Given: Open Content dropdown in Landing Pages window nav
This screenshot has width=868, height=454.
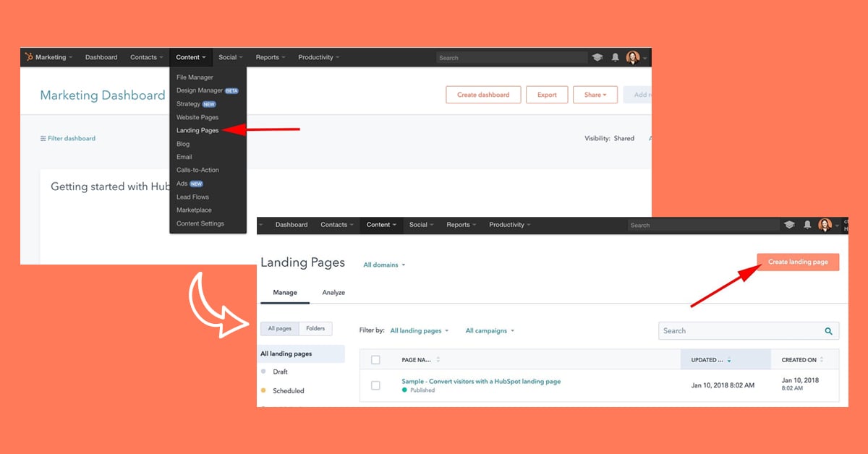Looking at the screenshot, I should tap(381, 225).
